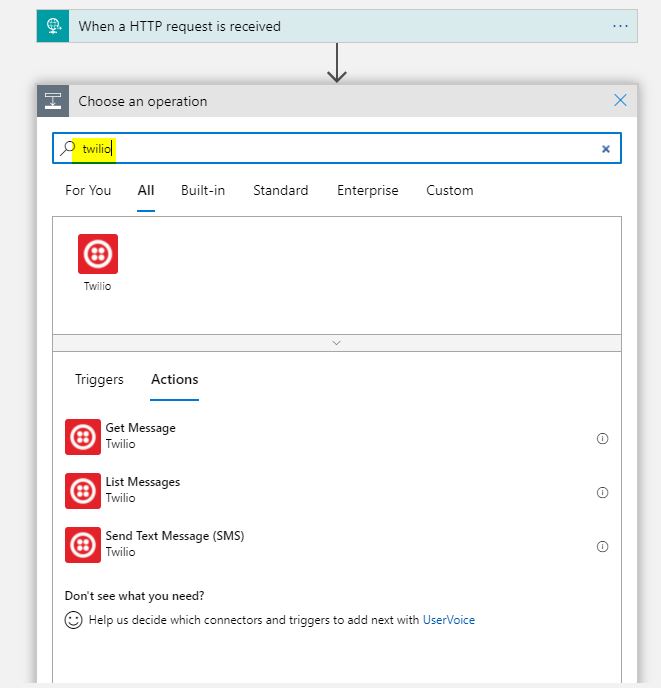Show info for Get Message

point(602,438)
